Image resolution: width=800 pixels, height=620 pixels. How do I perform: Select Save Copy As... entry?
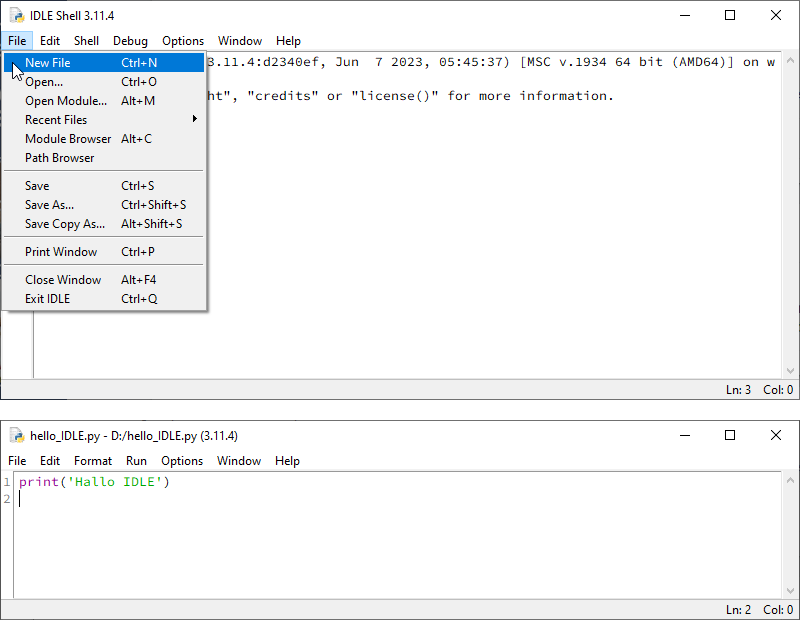104,224
